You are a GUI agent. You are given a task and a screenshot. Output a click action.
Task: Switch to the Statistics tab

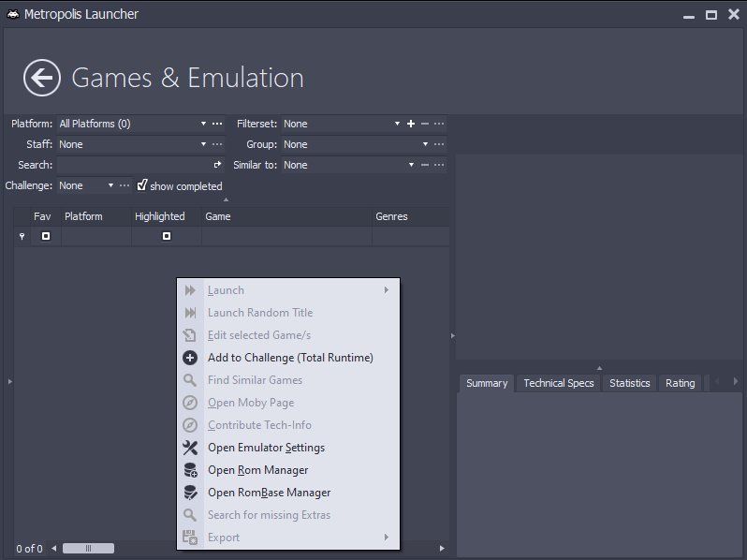point(629,383)
